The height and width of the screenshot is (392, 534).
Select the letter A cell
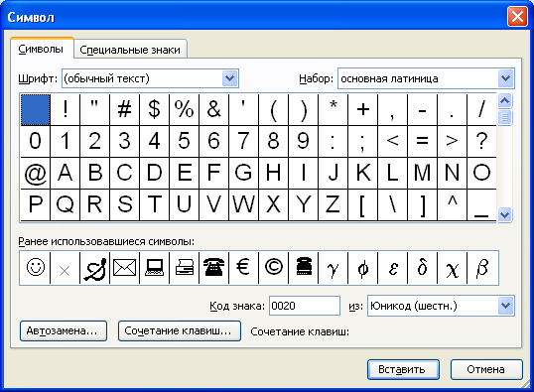pos(65,173)
